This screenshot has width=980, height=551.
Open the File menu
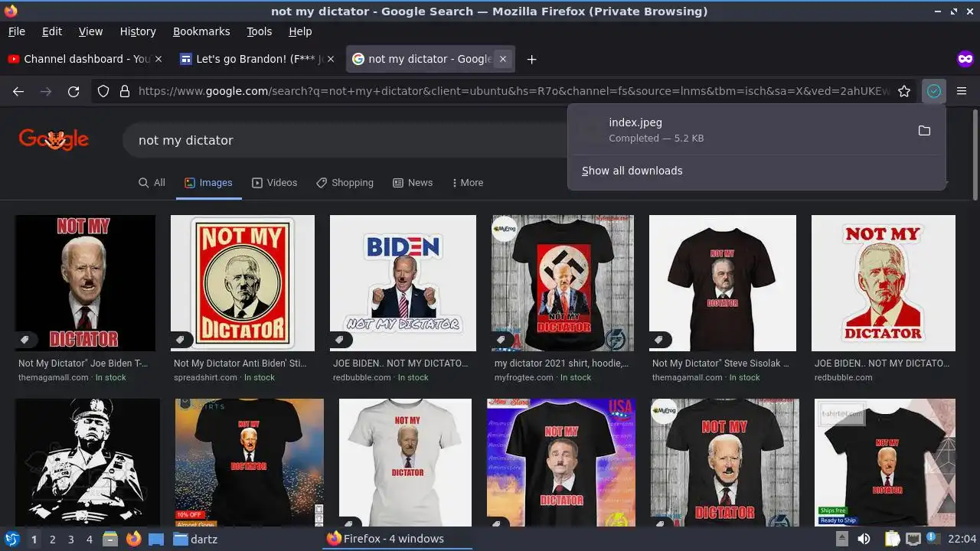[x=16, y=31]
